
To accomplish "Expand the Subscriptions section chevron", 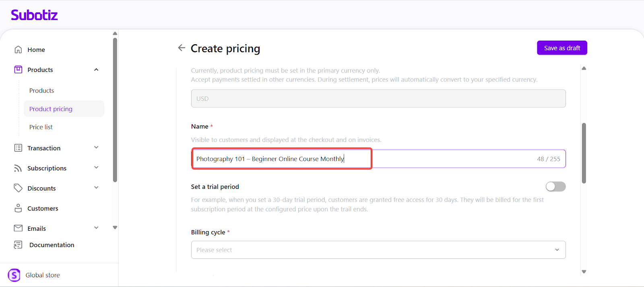I will tap(96, 168).
